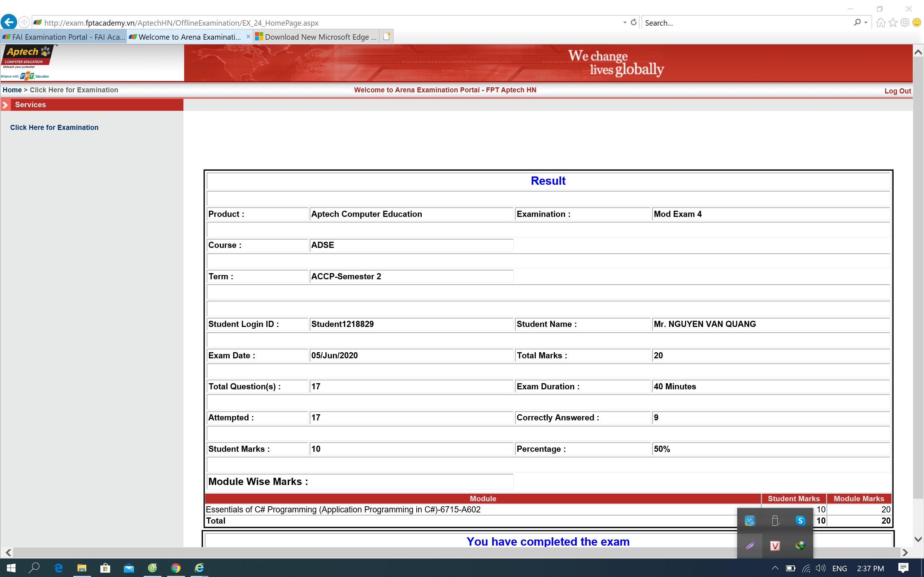Launch Microsoft Edge from taskbar

[x=58, y=568]
